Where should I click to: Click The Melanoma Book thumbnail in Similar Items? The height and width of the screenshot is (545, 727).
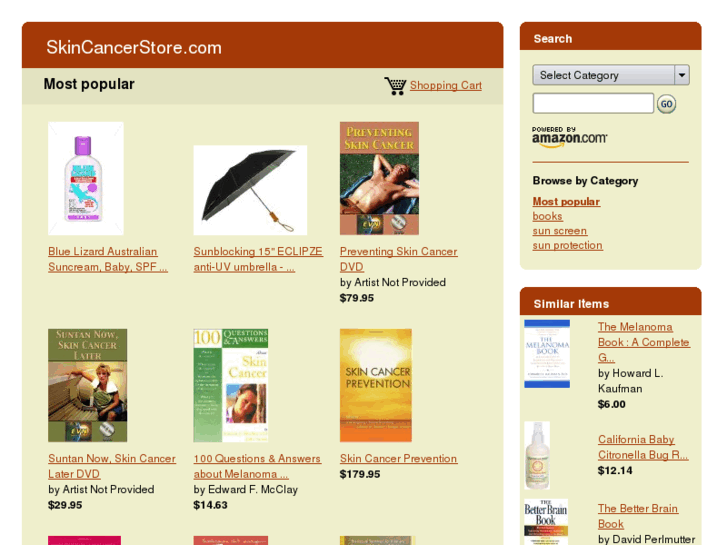(x=547, y=354)
